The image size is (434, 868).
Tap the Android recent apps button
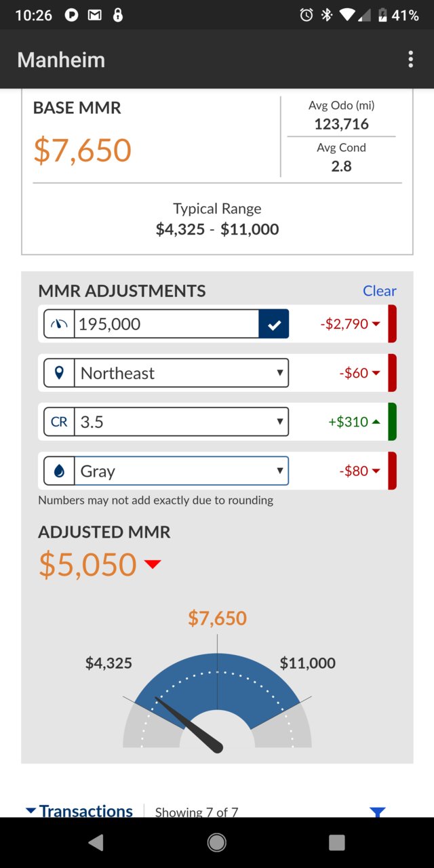tap(337, 842)
